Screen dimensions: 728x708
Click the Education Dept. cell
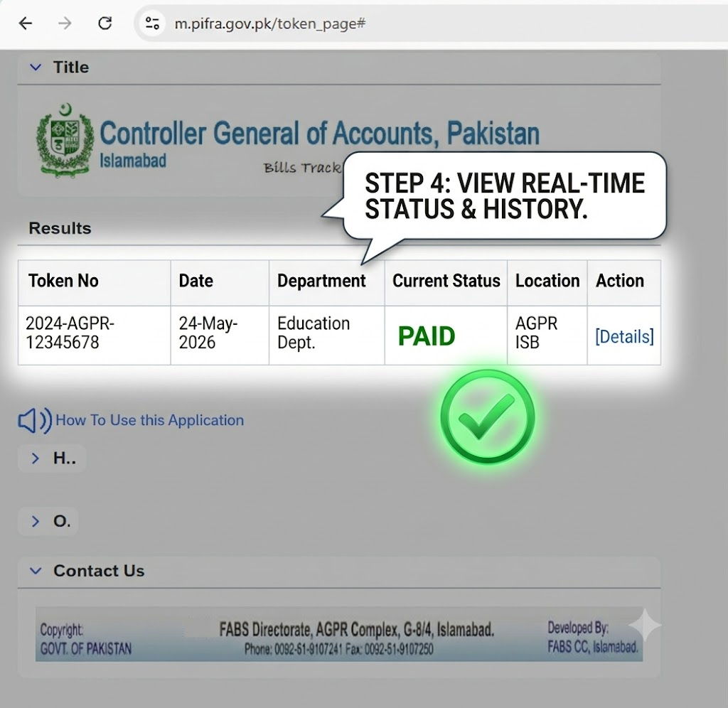(x=314, y=333)
